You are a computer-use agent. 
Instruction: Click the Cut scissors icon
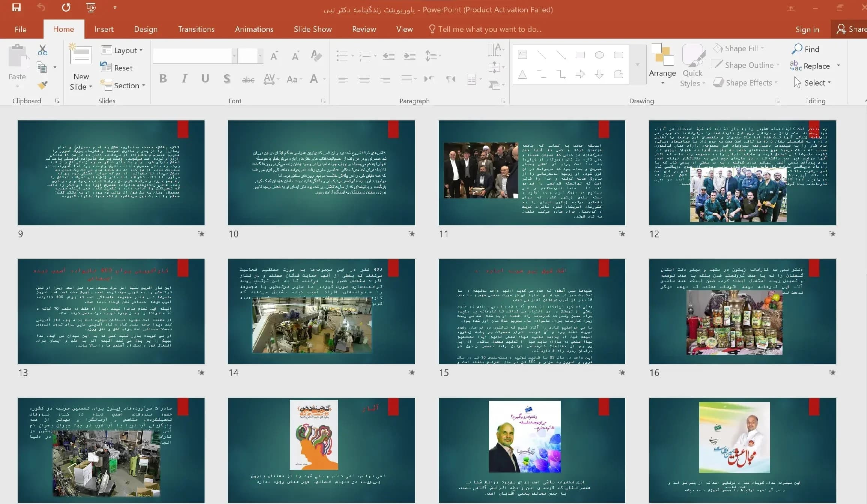coord(42,50)
